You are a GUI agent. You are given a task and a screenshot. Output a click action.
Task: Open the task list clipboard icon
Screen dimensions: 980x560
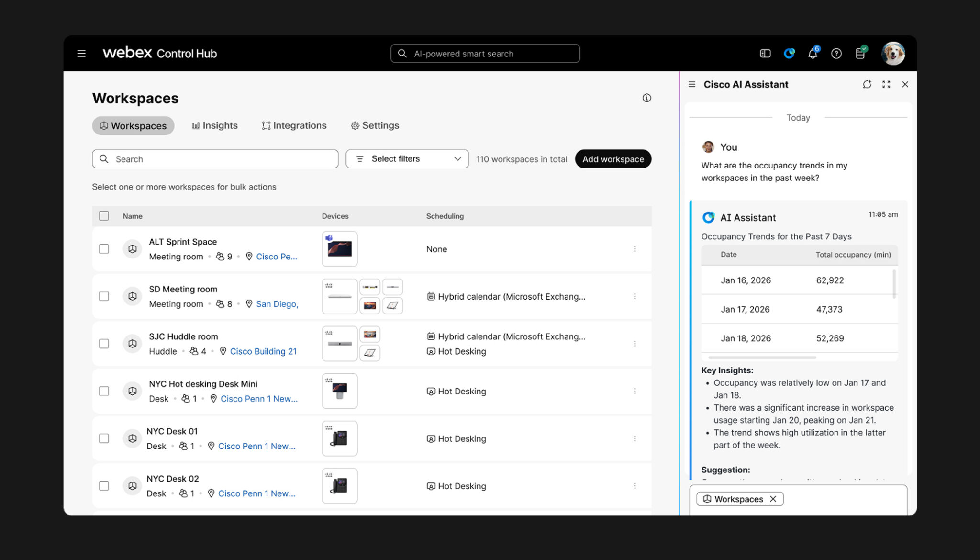tap(860, 53)
